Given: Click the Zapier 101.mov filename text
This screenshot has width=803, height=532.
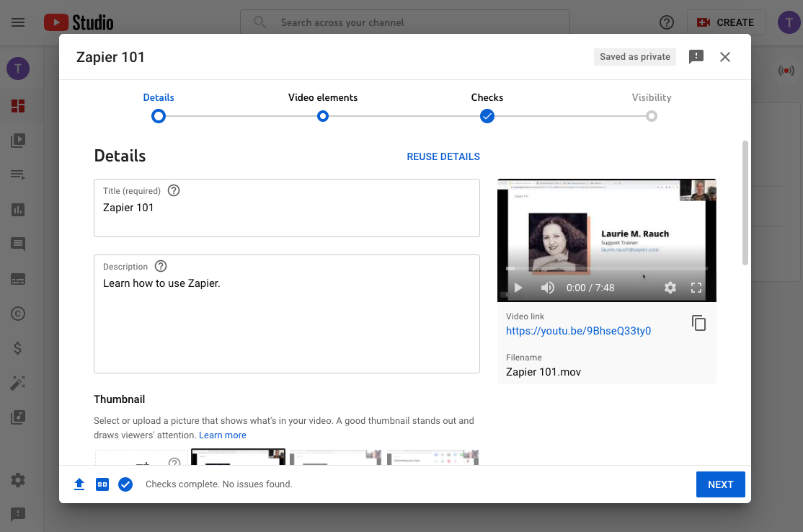Looking at the screenshot, I should (x=544, y=372).
